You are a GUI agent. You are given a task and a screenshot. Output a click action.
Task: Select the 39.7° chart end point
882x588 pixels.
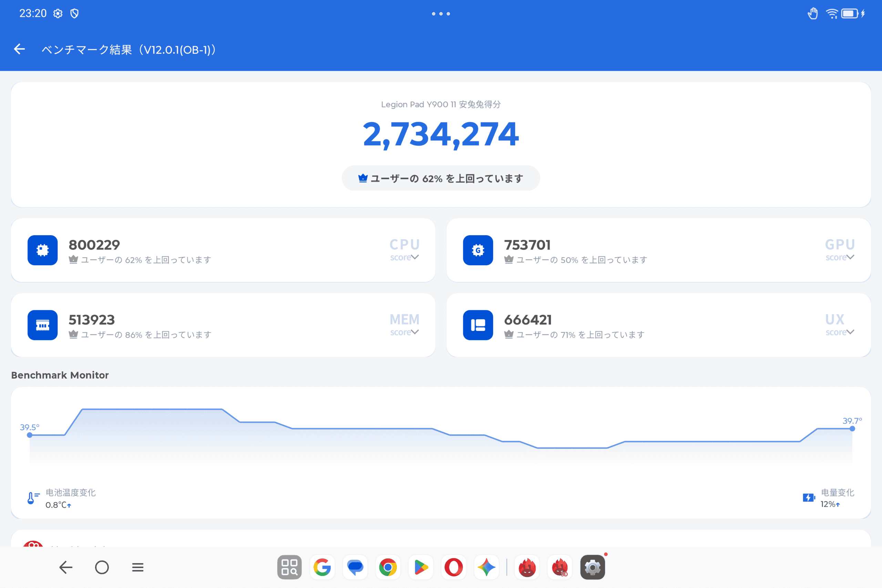click(x=852, y=429)
